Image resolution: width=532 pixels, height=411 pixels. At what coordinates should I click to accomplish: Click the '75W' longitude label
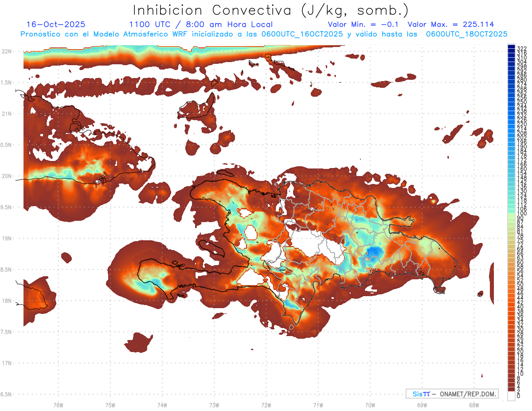(110, 405)
